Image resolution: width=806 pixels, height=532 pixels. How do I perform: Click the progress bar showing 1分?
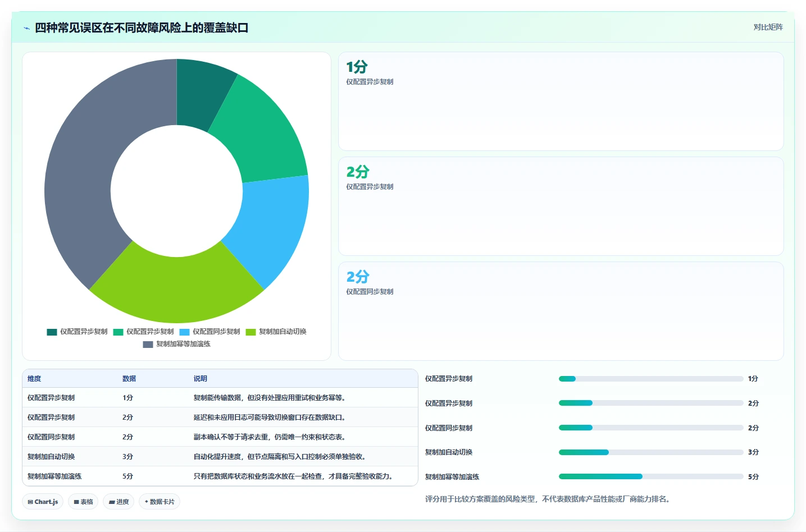(x=651, y=379)
